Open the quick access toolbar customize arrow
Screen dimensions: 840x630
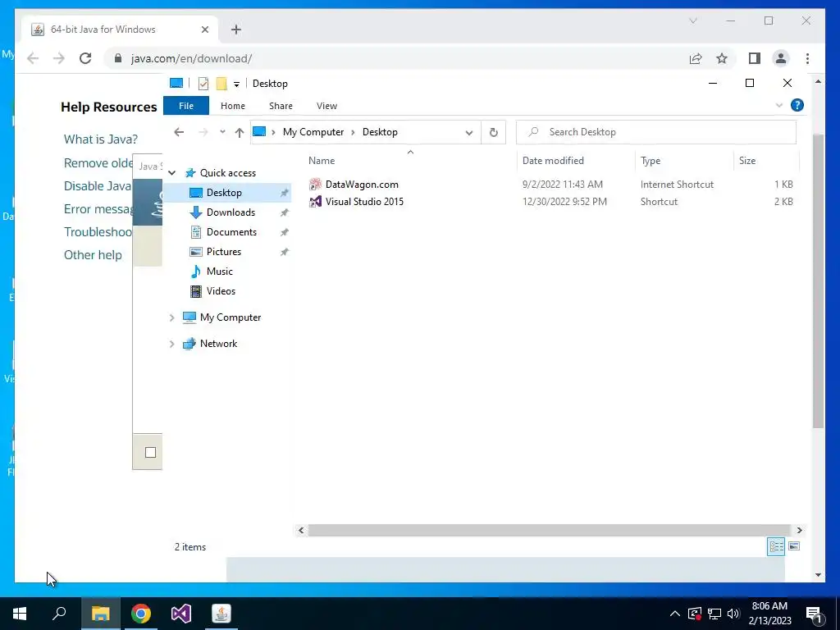point(236,84)
